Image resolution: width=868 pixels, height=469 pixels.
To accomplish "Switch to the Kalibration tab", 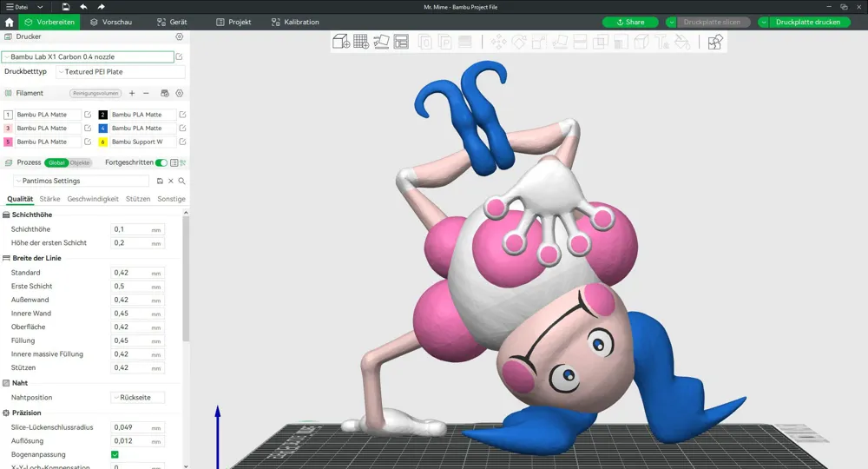I will pos(295,23).
